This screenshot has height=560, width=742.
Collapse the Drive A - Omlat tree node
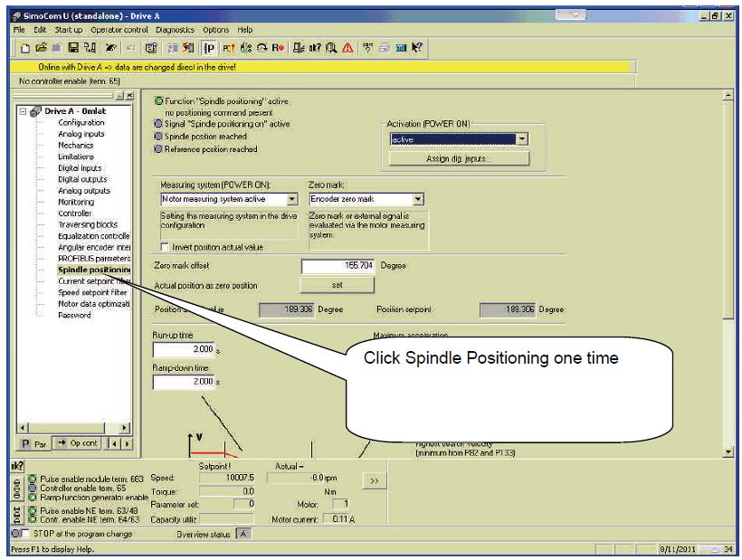[x=24, y=111]
